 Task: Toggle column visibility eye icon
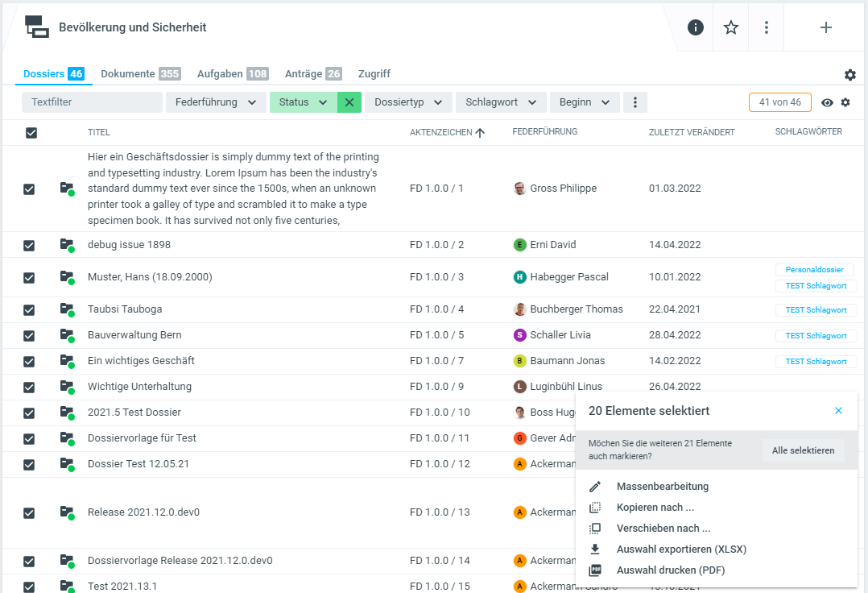(x=827, y=102)
